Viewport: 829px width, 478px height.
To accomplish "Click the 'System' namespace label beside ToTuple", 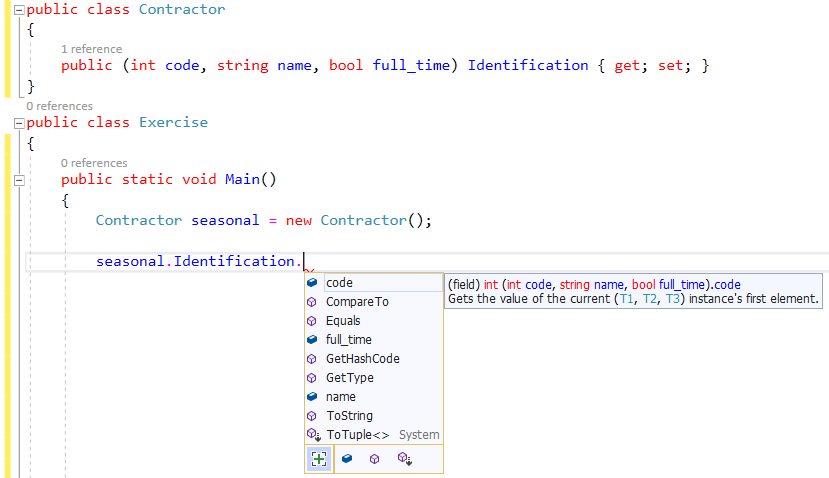I will pyautogui.click(x=419, y=435).
